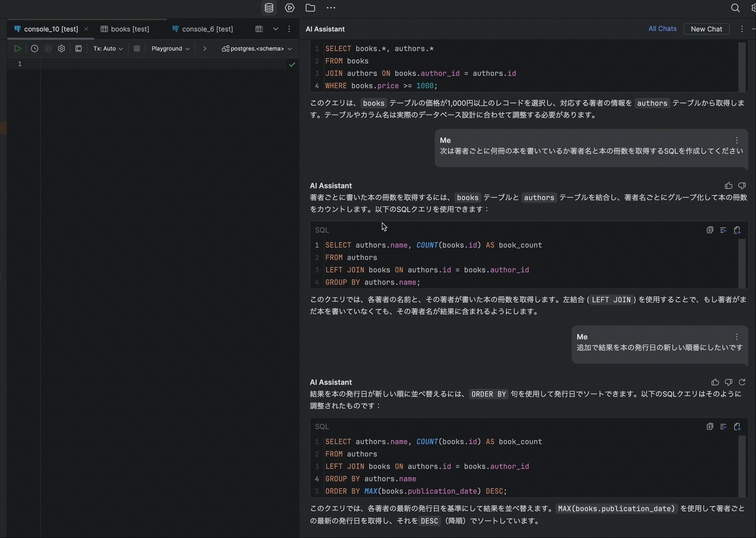Toggle the in-editor results icon
The height and width of the screenshot is (538, 756).
(x=78, y=49)
